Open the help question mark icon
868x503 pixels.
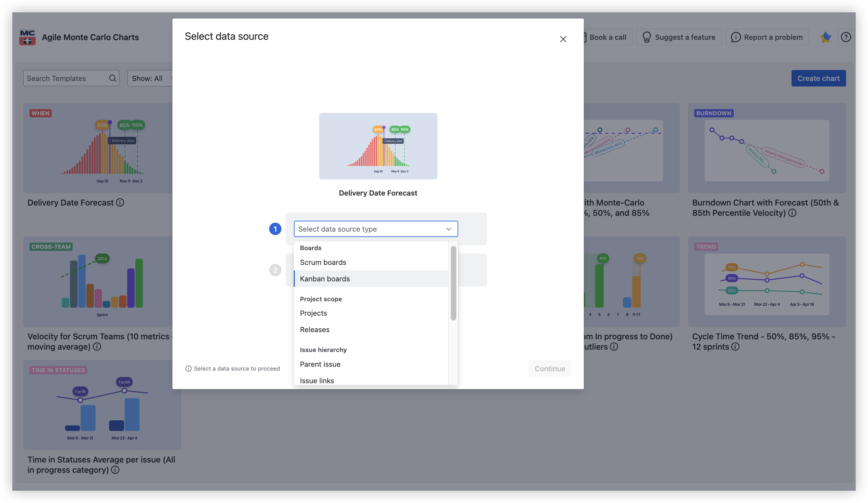[846, 37]
